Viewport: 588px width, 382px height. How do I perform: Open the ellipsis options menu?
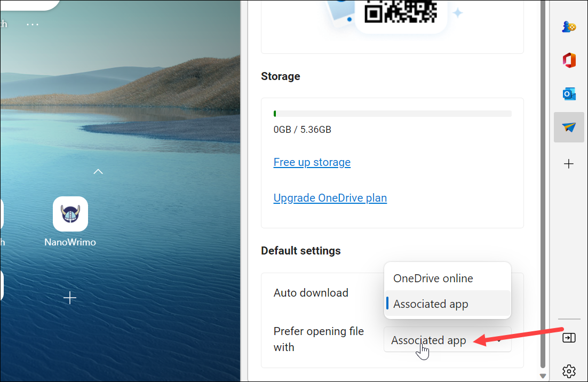point(32,23)
